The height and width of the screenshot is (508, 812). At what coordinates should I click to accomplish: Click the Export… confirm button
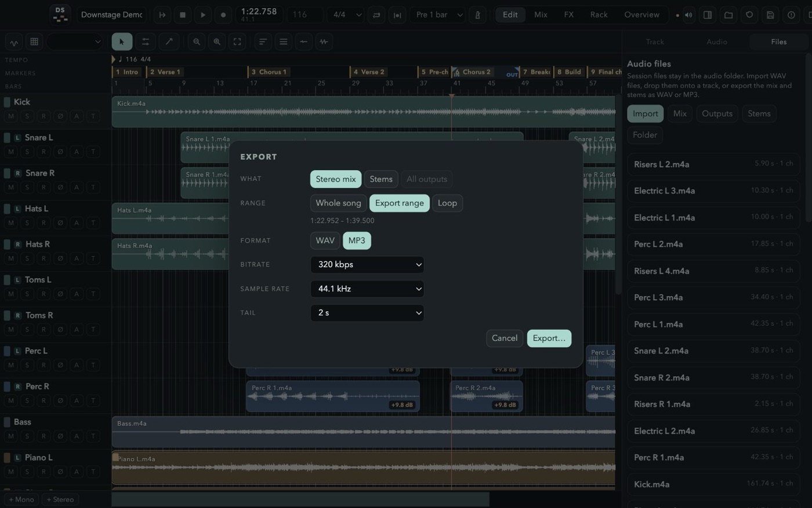click(x=549, y=338)
